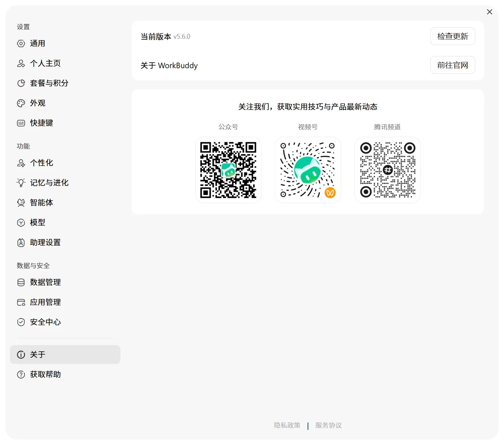
Task: Click the 获取帮助 question mark icon
Action: coord(21,375)
